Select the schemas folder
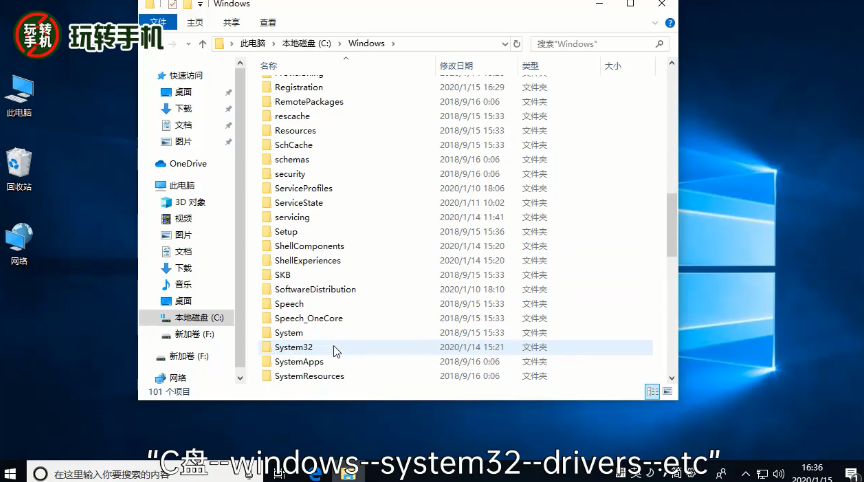 [x=291, y=159]
